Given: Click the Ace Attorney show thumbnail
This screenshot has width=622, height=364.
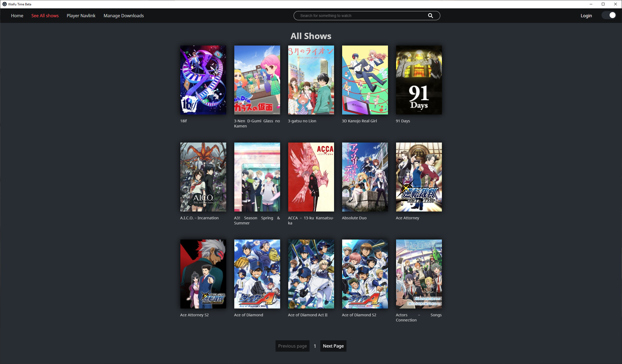Looking at the screenshot, I should 419,177.
